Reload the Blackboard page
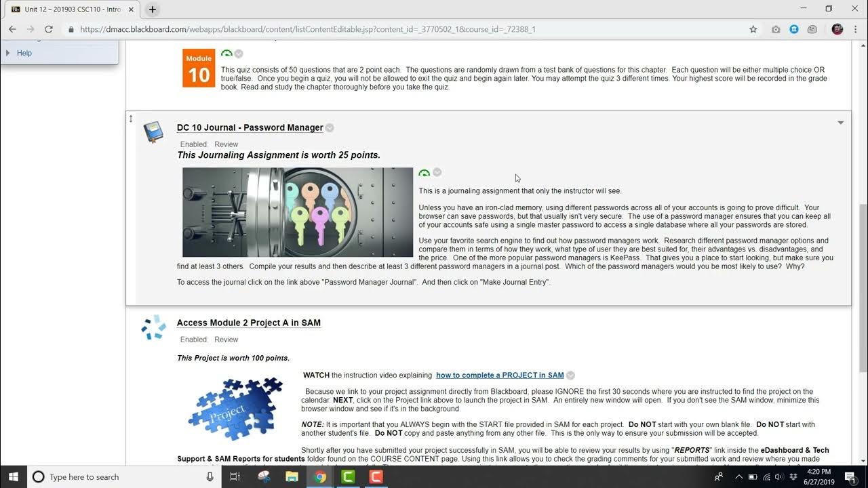Viewport: 868px width, 488px height. pyautogui.click(x=49, y=29)
